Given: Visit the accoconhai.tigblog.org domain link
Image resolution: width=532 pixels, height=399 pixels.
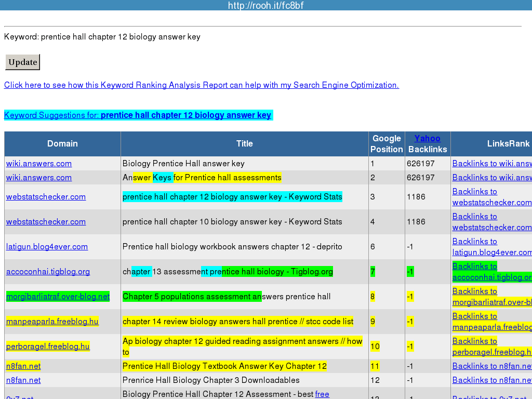Looking at the screenshot, I should [x=48, y=272].
